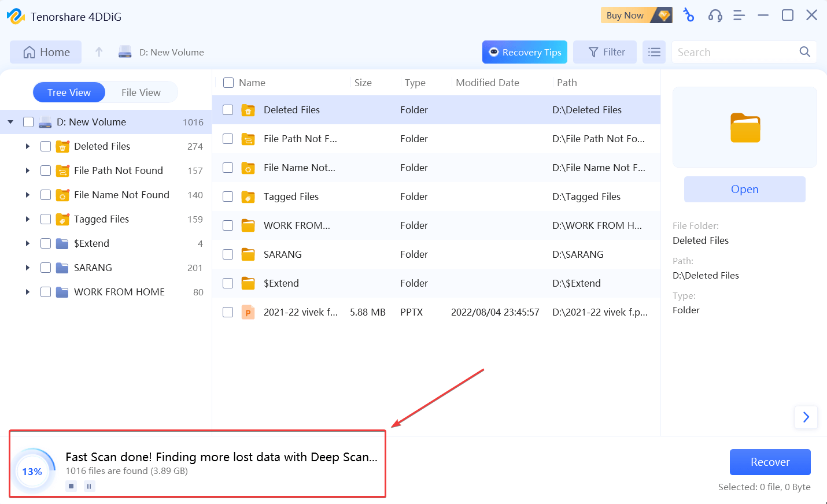Check File Name Not Found in tree

tap(46, 195)
